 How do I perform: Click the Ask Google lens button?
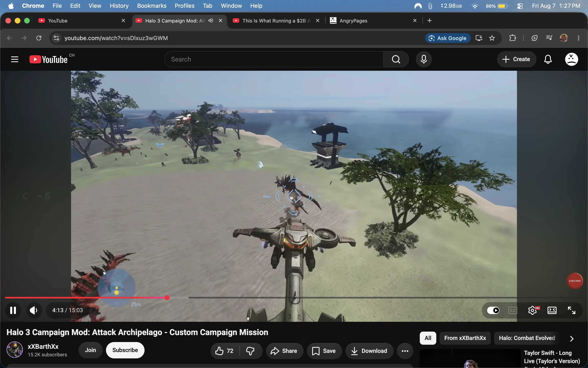(x=448, y=38)
